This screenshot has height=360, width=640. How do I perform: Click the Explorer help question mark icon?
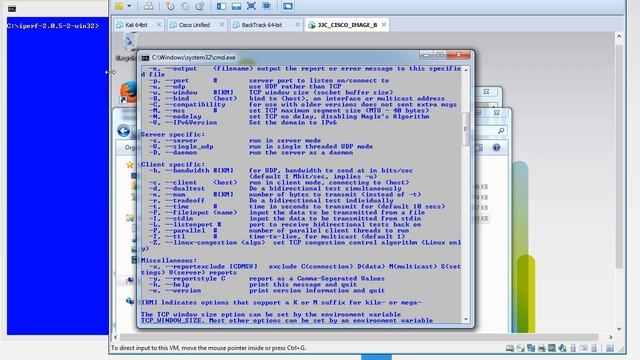[496, 147]
